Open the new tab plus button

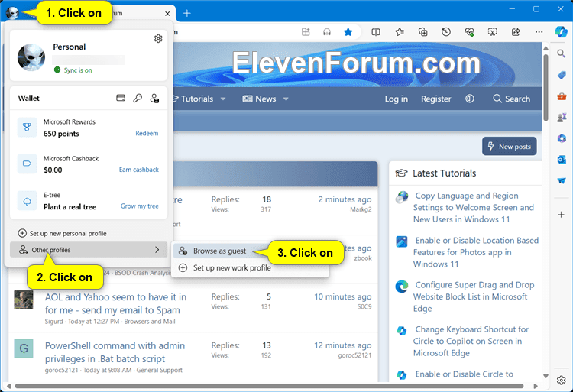click(x=186, y=14)
